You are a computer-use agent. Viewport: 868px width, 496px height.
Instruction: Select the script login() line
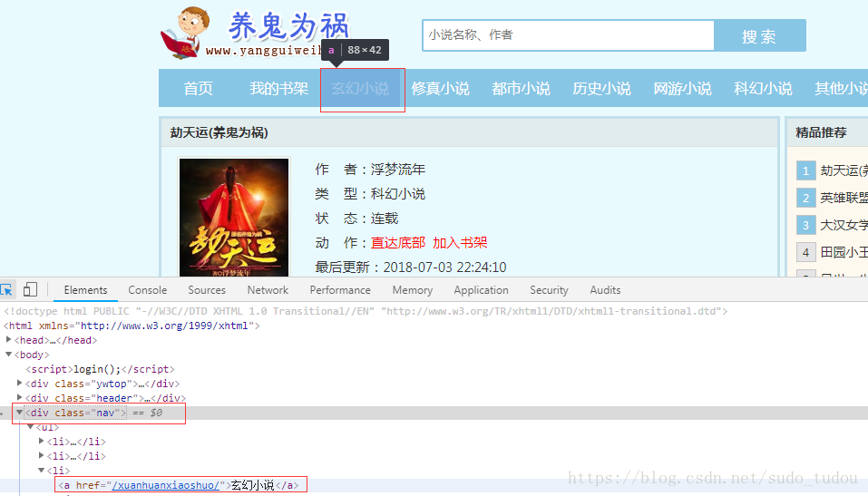click(x=100, y=369)
